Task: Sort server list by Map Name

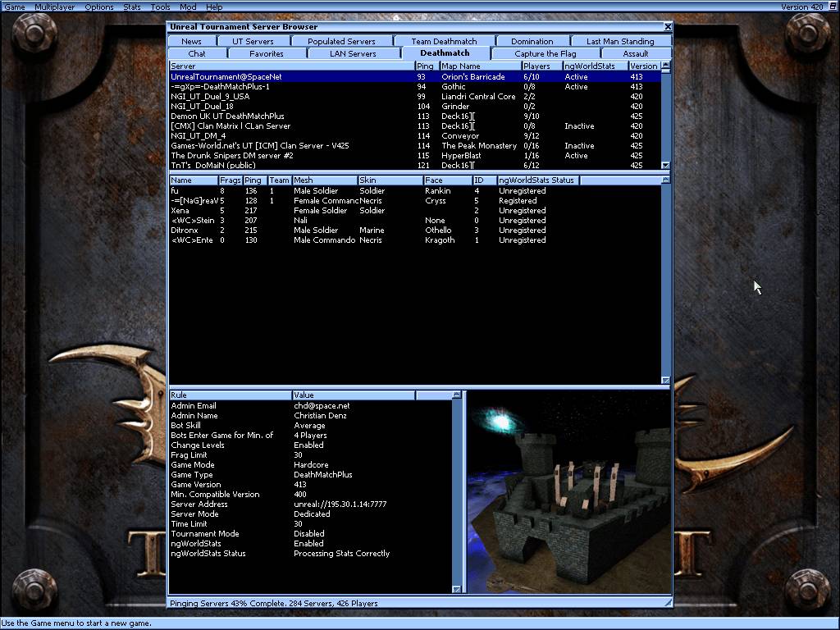Action: (x=481, y=66)
